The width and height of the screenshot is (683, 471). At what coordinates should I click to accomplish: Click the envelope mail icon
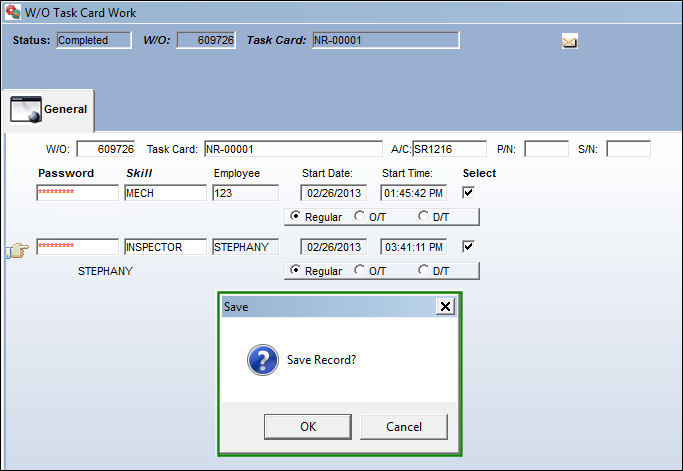pyautogui.click(x=569, y=42)
